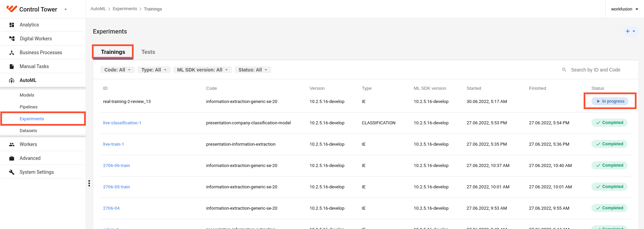The height and width of the screenshot is (229, 644).
Task: Select Experiments under AutoML
Action: coord(32,119)
